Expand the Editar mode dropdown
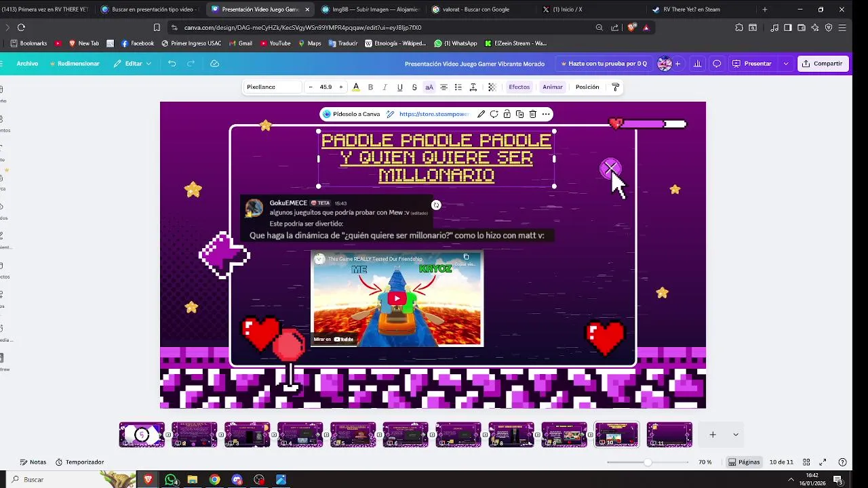 [132, 63]
